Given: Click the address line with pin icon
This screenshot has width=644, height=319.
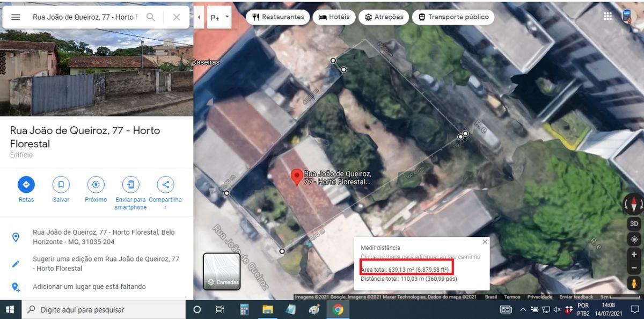Looking at the screenshot, I should point(97,237).
